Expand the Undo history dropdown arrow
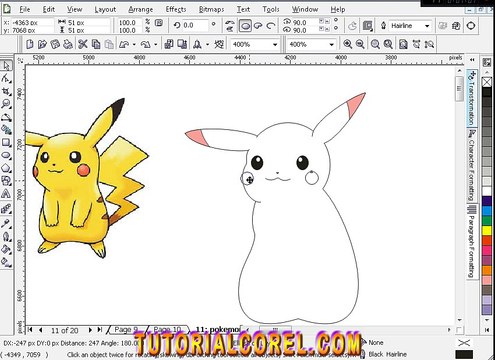This screenshot has width=495, height=360. (134, 44)
